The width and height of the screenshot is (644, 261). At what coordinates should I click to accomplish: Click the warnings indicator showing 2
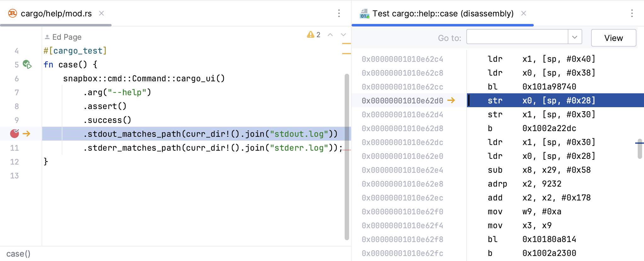coord(314,35)
